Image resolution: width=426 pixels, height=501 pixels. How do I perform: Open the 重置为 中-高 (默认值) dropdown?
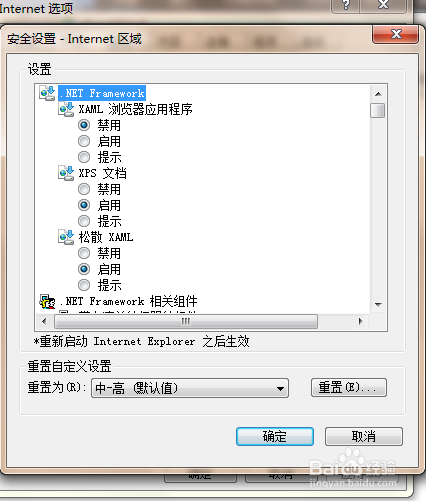point(190,388)
